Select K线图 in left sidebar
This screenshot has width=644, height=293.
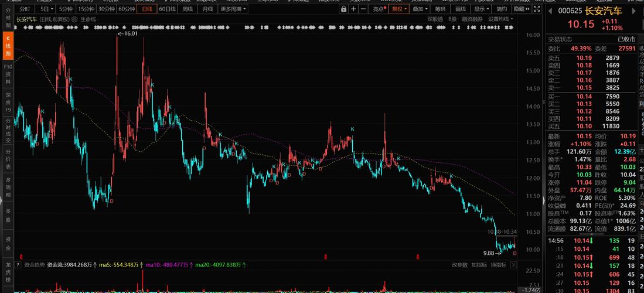point(8,45)
